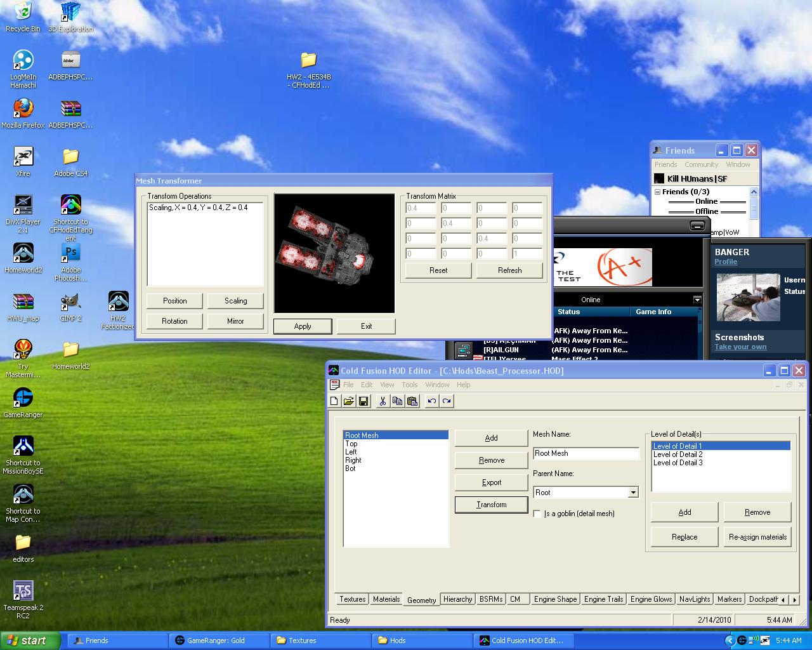Image resolution: width=812 pixels, height=650 pixels.
Task: Click the Save icon in HOD Editor toolbar
Action: click(363, 401)
